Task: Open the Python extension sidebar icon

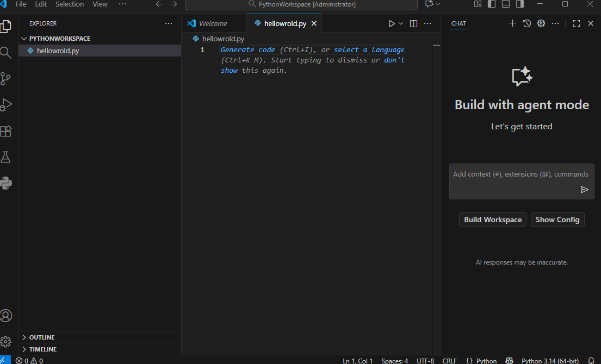Action: tap(6, 183)
